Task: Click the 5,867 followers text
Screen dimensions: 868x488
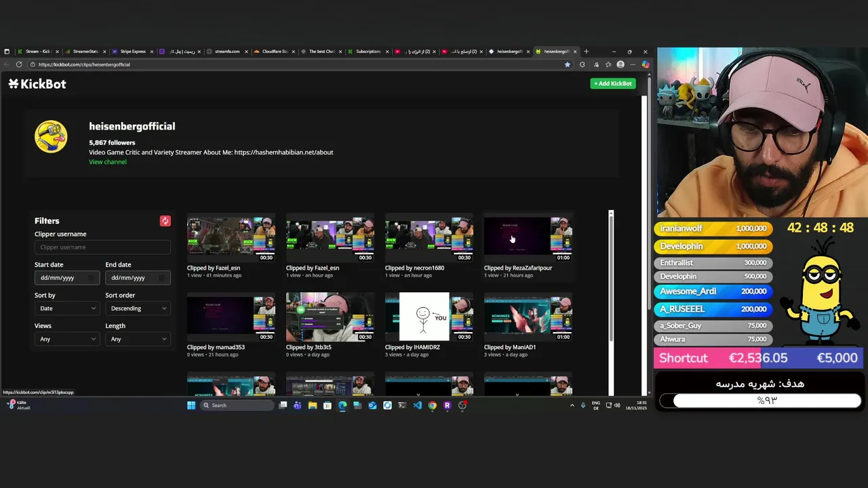Action: [112, 143]
